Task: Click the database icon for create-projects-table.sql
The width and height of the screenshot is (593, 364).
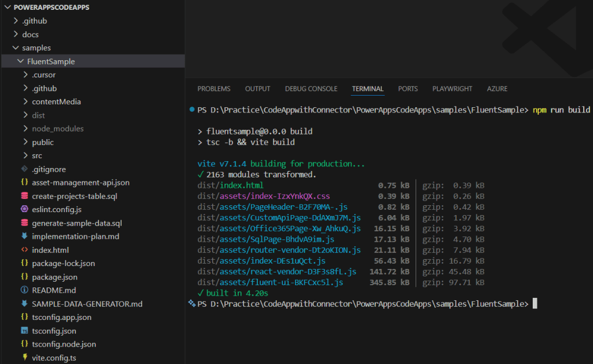Action: tap(24, 196)
